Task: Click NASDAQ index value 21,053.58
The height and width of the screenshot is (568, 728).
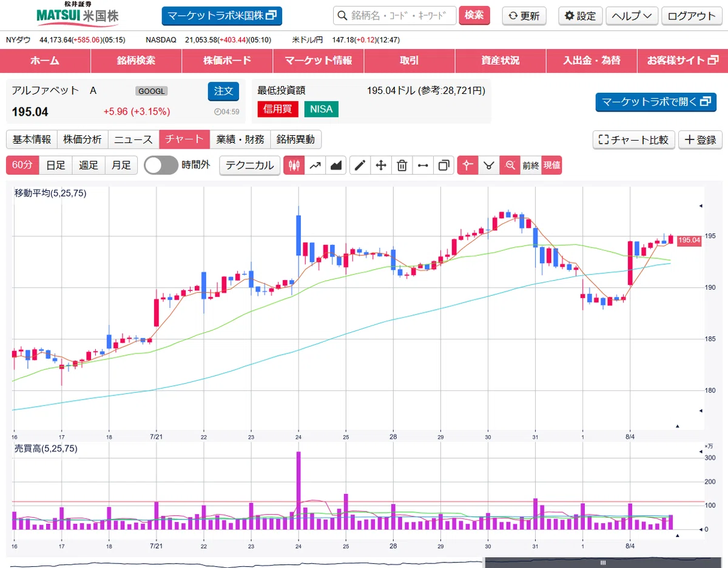Action: [x=201, y=40]
